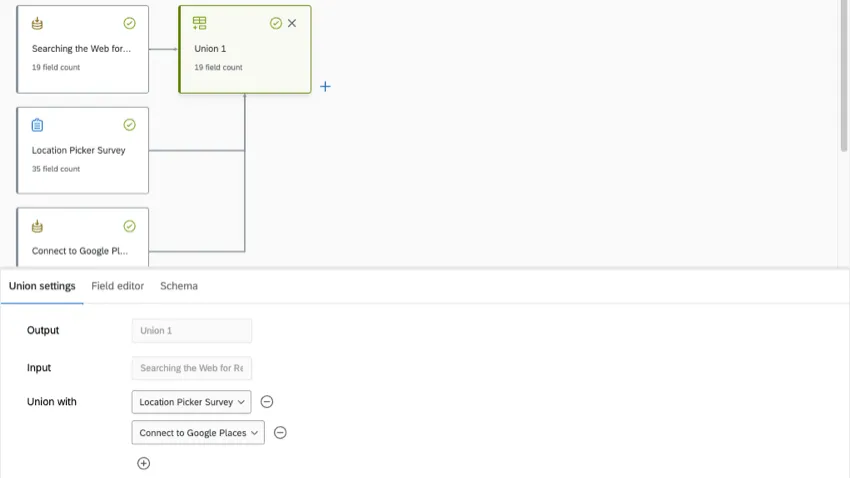Add a new step with the blue plus
850x478 pixels.
325,87
